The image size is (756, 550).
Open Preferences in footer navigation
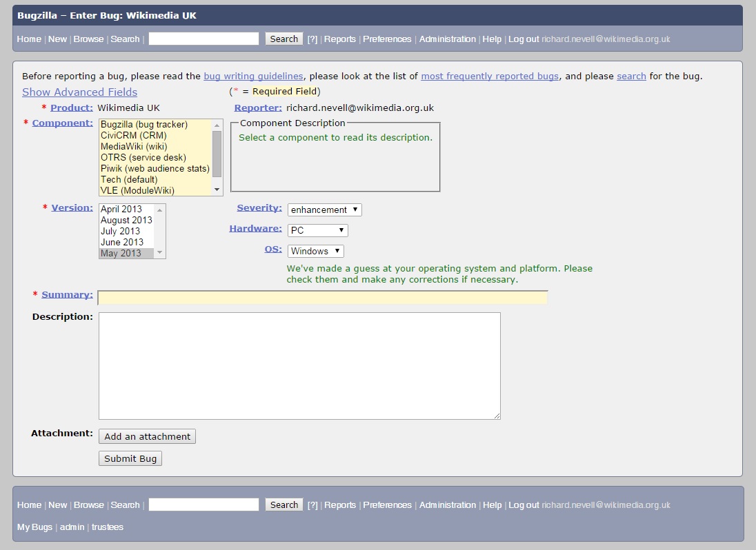(x=387, y=505)
